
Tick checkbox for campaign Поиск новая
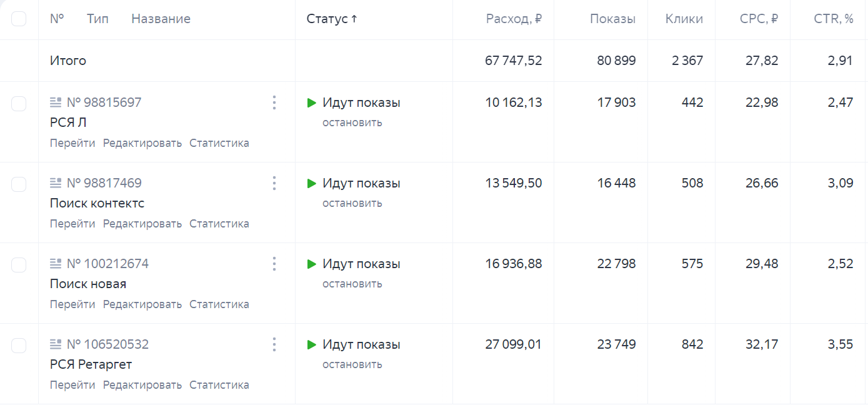(19, 265)
